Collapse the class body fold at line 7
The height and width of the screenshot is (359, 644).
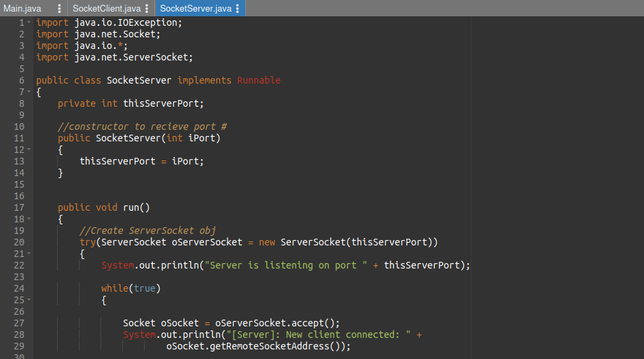(x=29, y=92)
